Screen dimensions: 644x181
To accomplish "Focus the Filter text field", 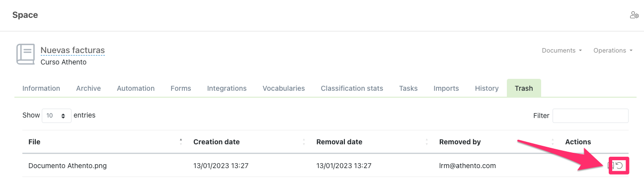I will point(590,116).
